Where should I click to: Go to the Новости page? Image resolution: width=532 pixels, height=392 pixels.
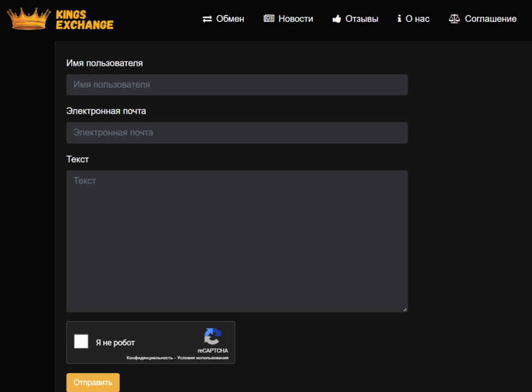click(295, 19)
